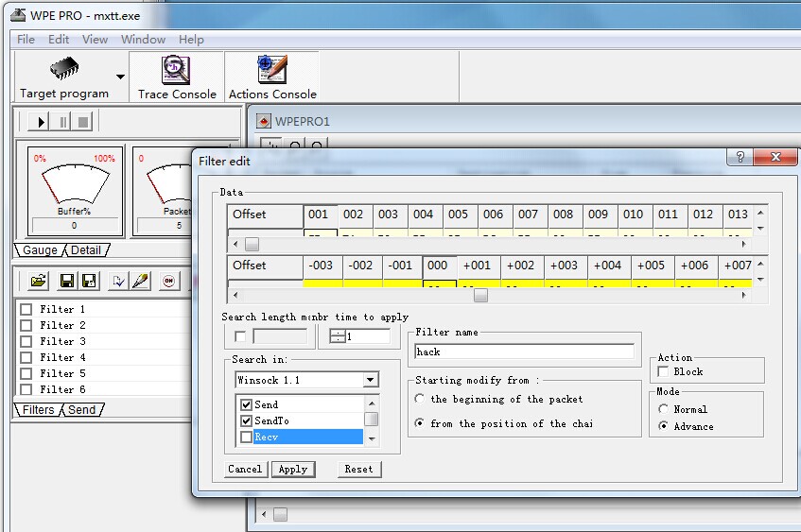Click the top offset grid scrollbar thumb
The image size is (801, 532).
(x=252, y=245)
